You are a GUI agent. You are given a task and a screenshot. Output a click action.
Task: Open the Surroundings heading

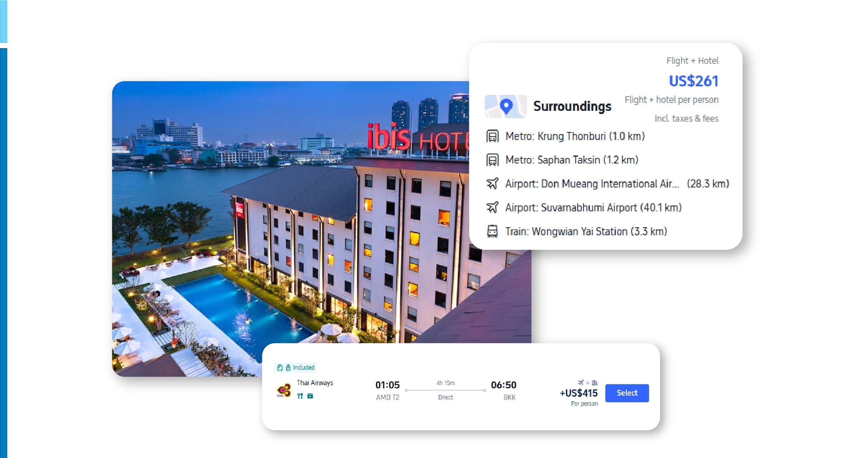572,106
